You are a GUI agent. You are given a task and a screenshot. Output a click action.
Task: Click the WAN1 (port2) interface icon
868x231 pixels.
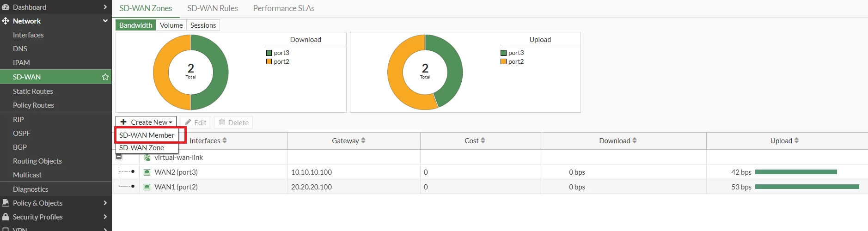pos(147,187)
